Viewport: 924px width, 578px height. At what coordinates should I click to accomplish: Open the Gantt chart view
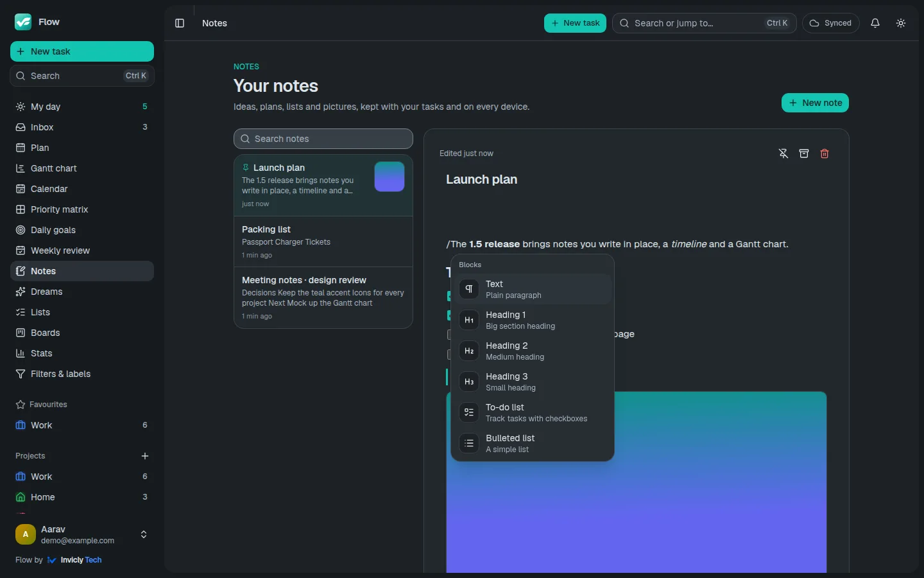click(x=82, y=168)
